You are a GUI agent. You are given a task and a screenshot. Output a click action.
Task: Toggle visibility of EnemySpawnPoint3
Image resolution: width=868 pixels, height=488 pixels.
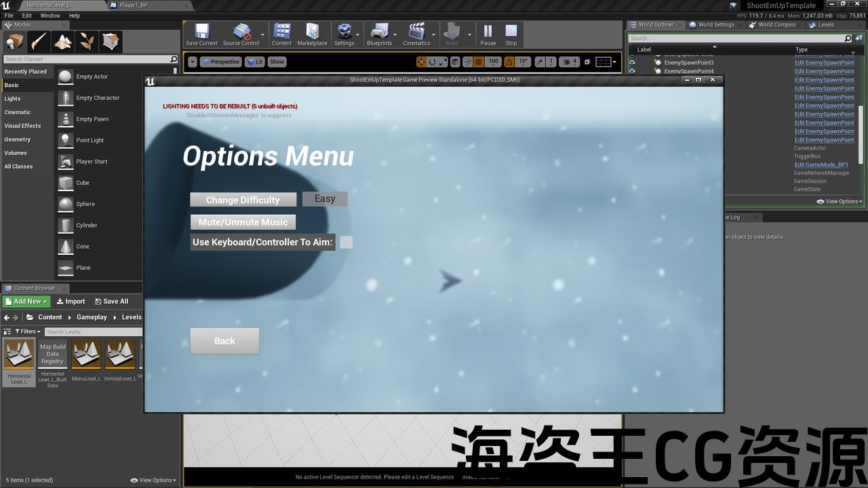632,62
